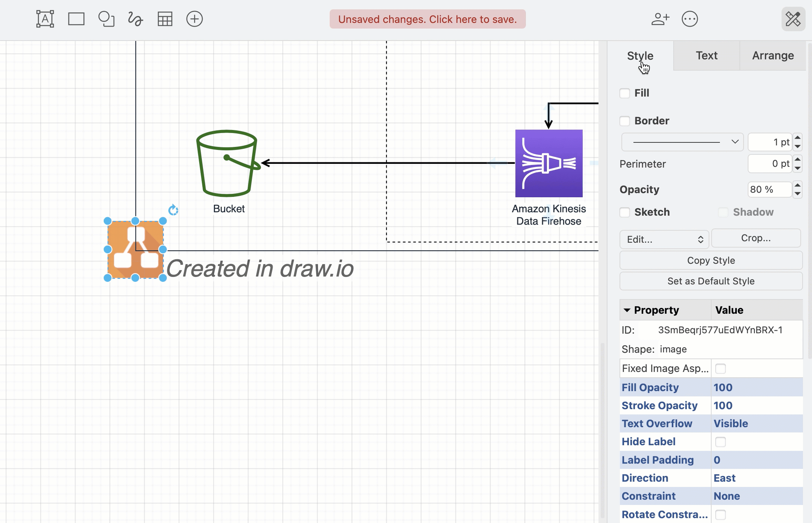
Task: Open the Table tool
Action: 165,18
